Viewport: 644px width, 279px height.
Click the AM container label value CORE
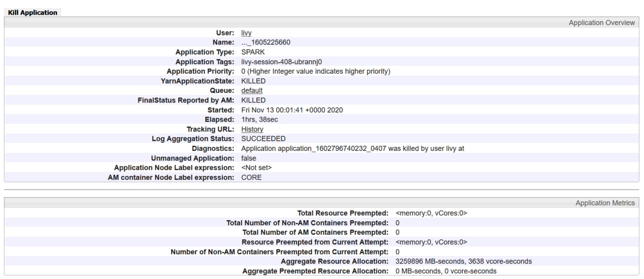251,177
